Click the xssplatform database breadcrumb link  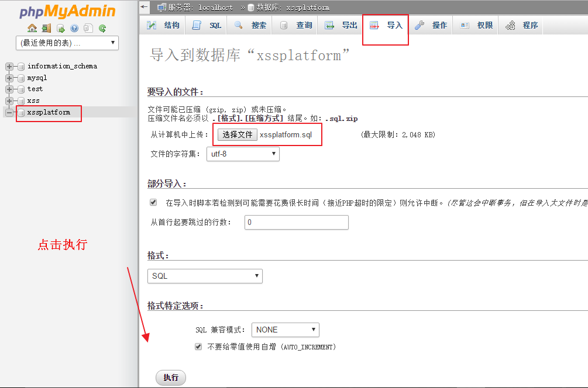coord(293,8)
